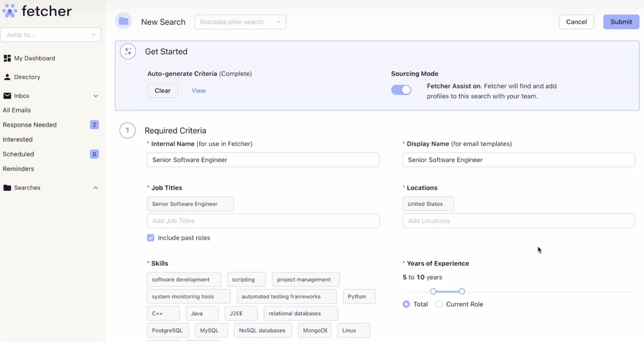Collapse the Searches section chevron
Screen dimensions: 644x342
(96, 187)
